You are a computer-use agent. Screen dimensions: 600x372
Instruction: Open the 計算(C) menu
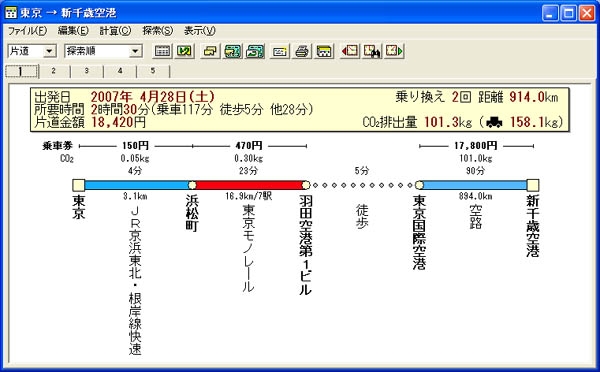coord(115,31)
